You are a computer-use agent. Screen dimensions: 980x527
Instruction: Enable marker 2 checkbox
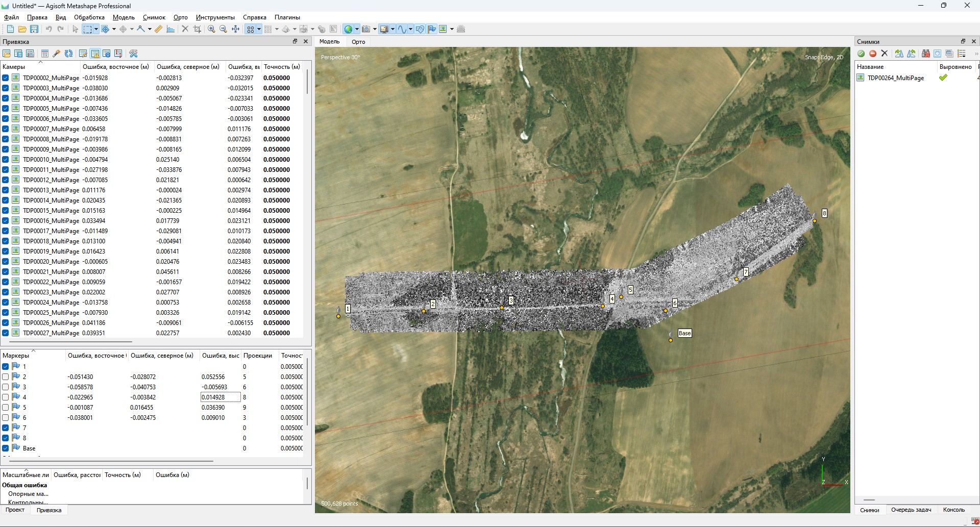5,377
